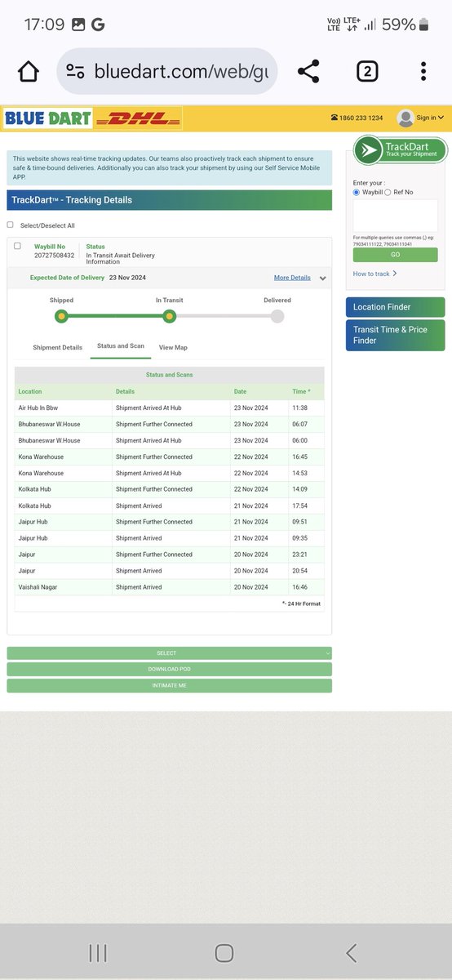This screenshot has height=980, width=452.
Task: Click the Date column header
Action: (x=259, y=392)
